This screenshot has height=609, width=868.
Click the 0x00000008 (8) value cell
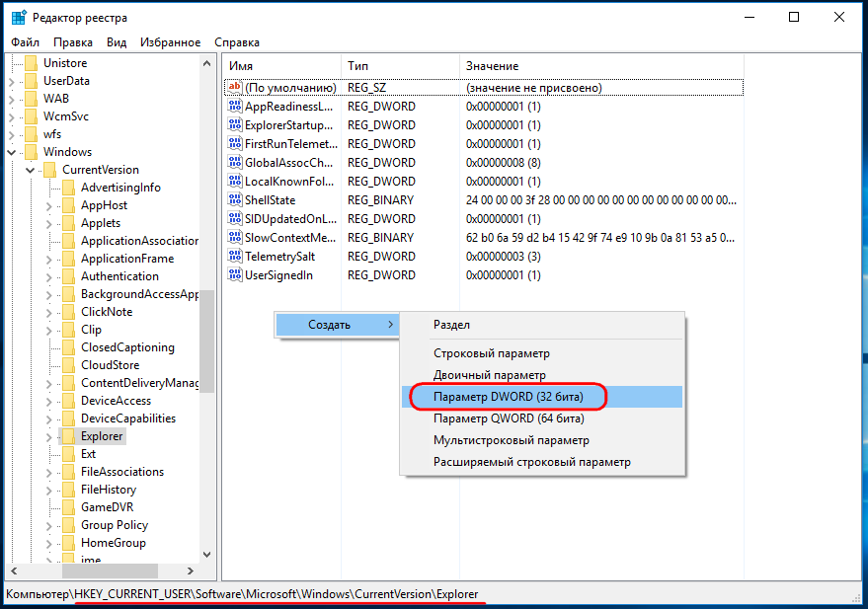tap(504, 163)
